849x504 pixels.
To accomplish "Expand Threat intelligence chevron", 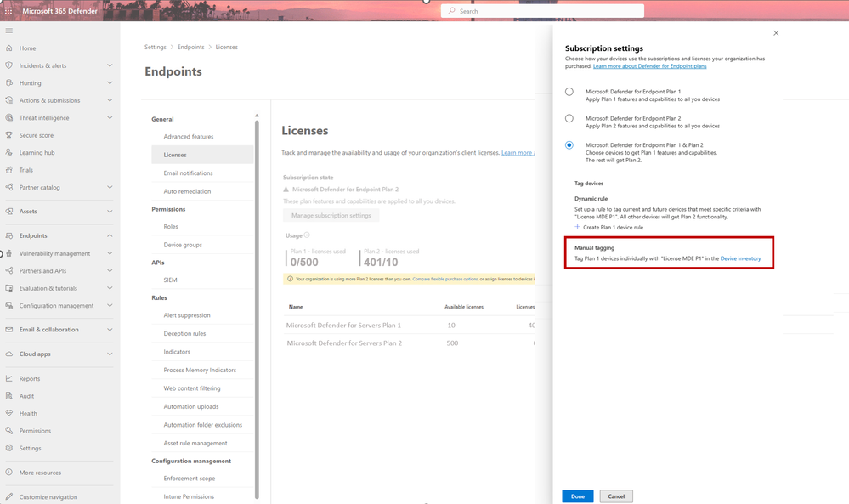I will [x=110, y=117].
